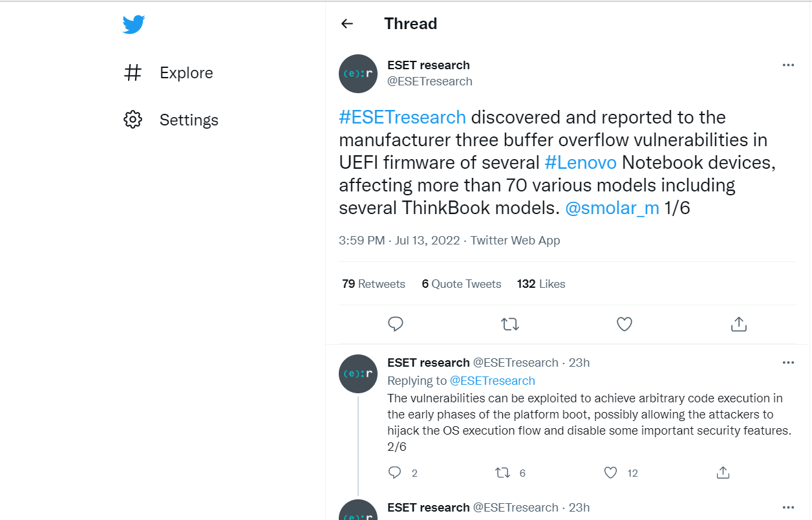
Task: Go back using the Thread arrow
Action: coord(347,24)
